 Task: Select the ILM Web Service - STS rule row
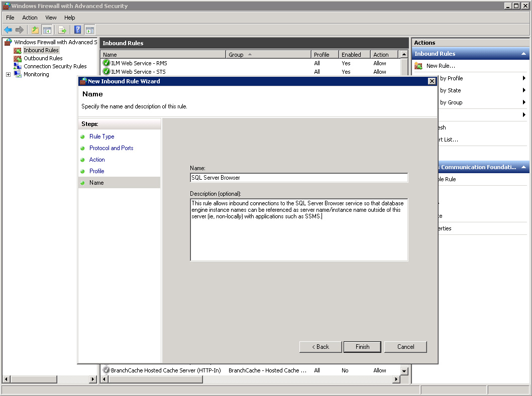coord(250,72)
